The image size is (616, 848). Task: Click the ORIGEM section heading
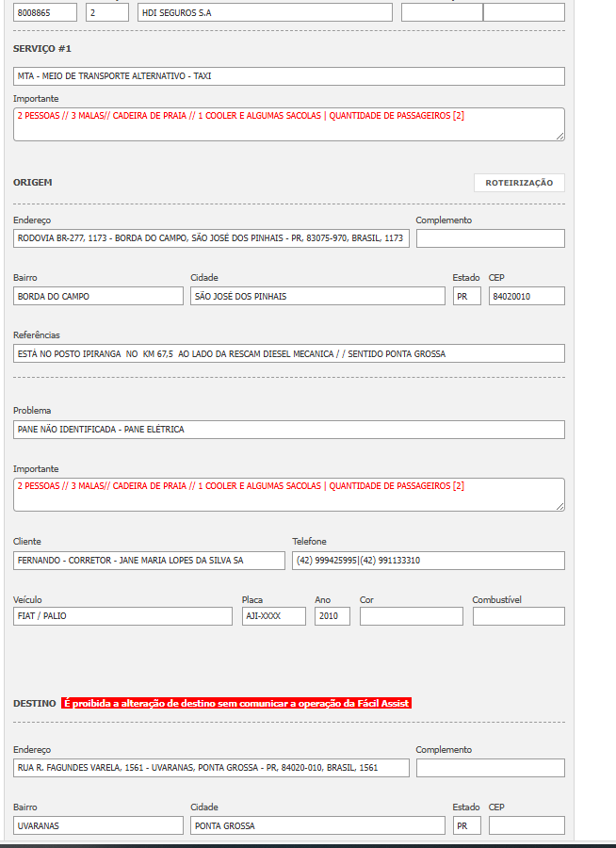click(x=32, y=182)
